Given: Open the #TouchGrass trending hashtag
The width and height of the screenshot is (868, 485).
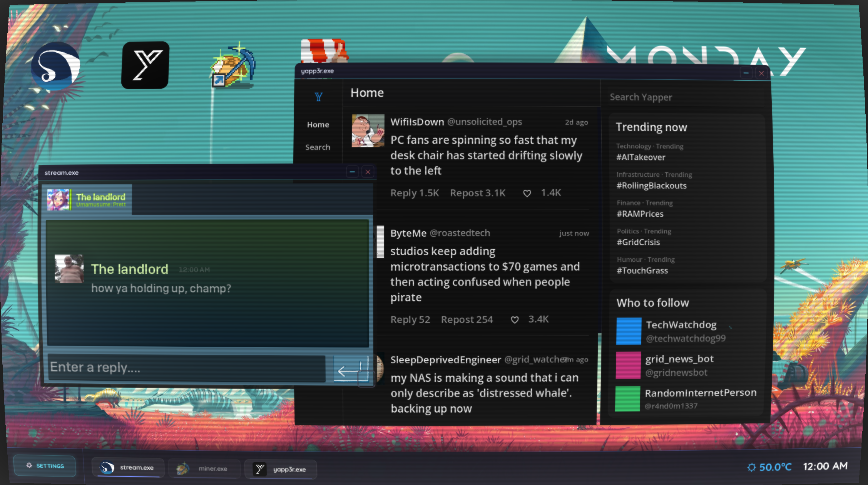Looking at the screenshot, I should click(x=642, y=270).
